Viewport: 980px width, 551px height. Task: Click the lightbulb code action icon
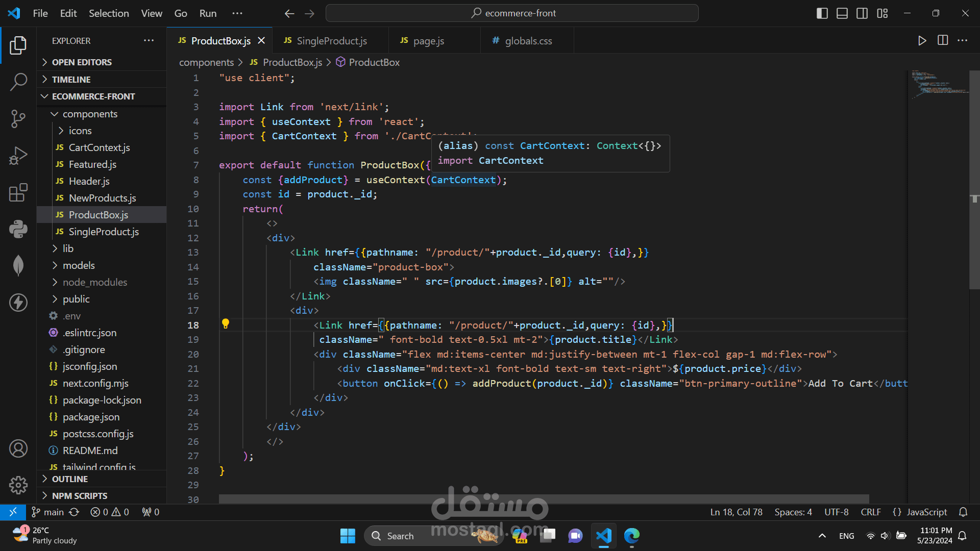click(226, 324)
